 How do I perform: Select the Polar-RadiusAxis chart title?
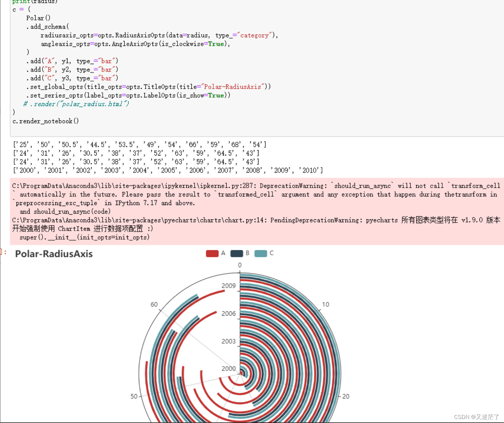(x=53, y=254)
